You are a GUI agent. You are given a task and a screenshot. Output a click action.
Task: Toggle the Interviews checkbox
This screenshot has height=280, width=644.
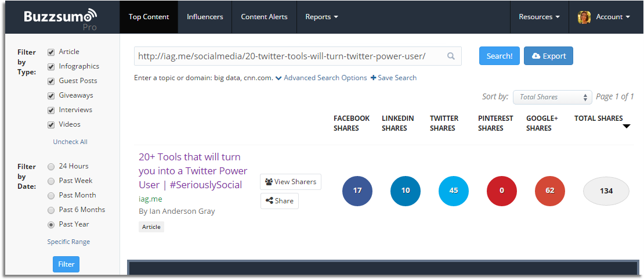[x=51, y=110]
